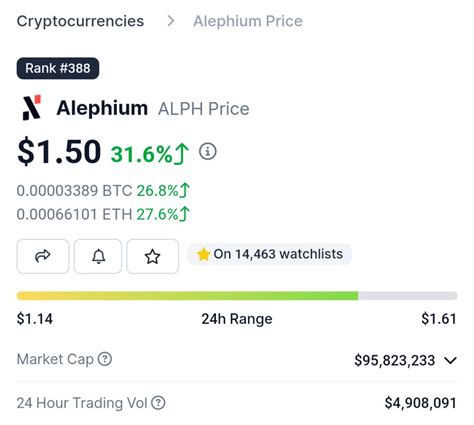Click the 0.00066101 ETH price line
This screenshot has height=425, width=474.
(103, 214)
